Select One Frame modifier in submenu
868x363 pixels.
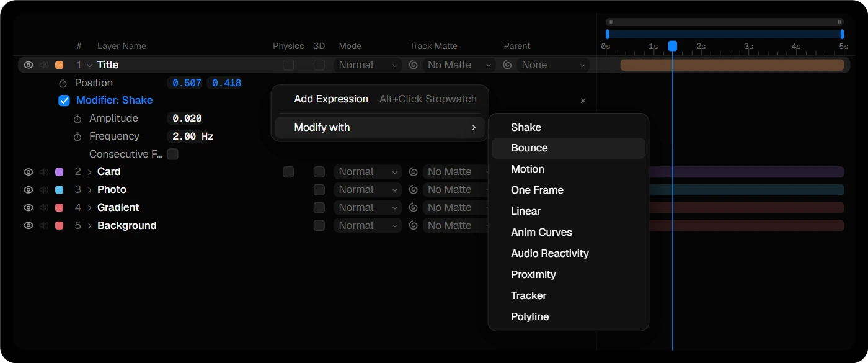[569, 190]
